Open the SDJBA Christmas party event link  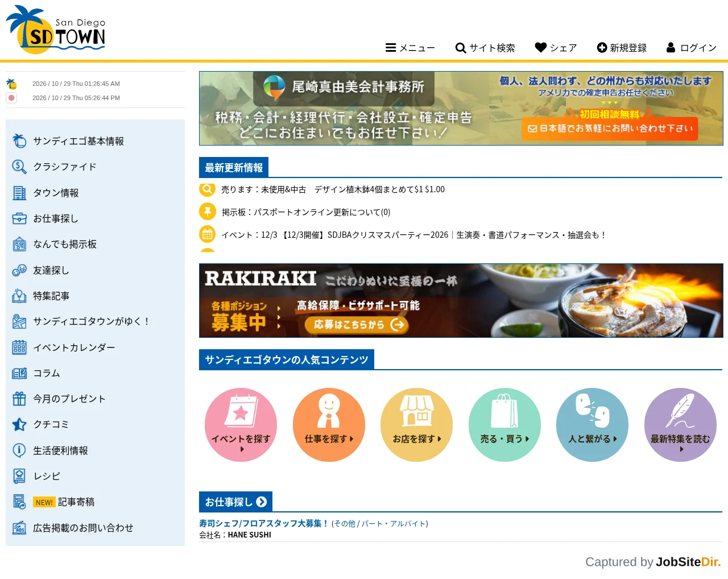414,235
